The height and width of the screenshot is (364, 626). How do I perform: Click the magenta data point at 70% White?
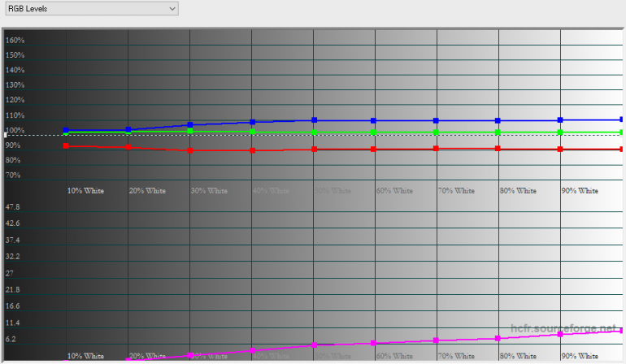(437, 340)
